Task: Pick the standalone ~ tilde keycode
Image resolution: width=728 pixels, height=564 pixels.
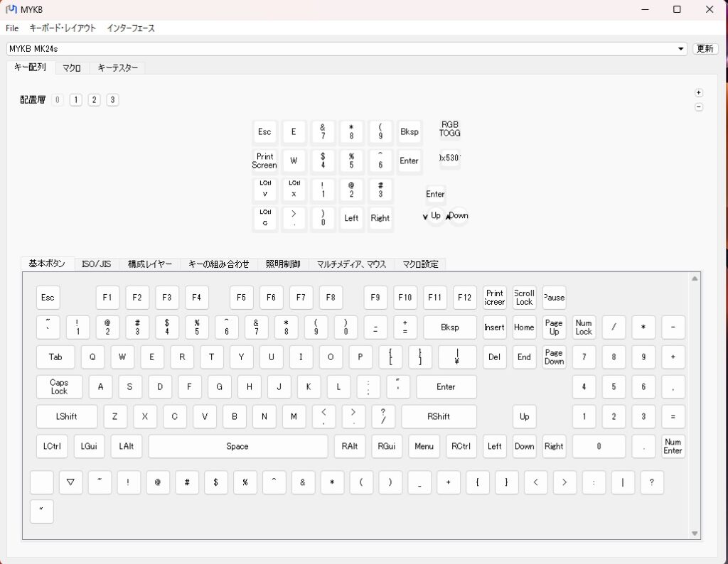Action: coord(100,482)
